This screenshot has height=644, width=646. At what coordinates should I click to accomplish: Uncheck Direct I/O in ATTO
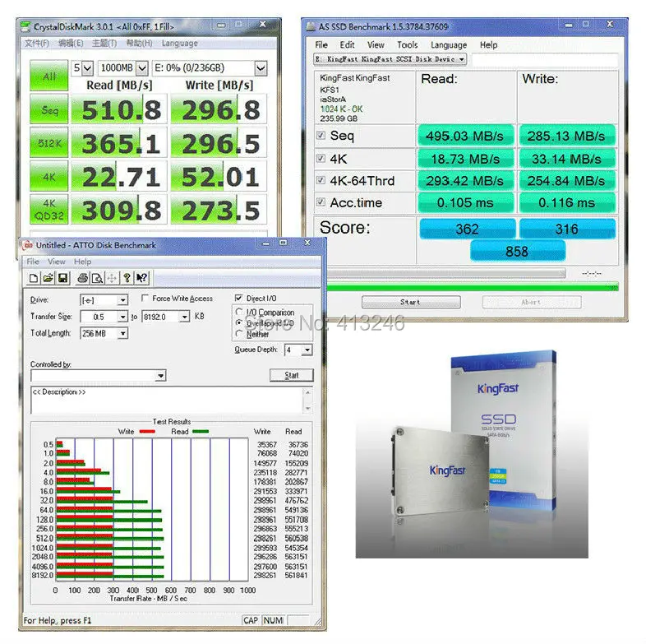point(238,298)
